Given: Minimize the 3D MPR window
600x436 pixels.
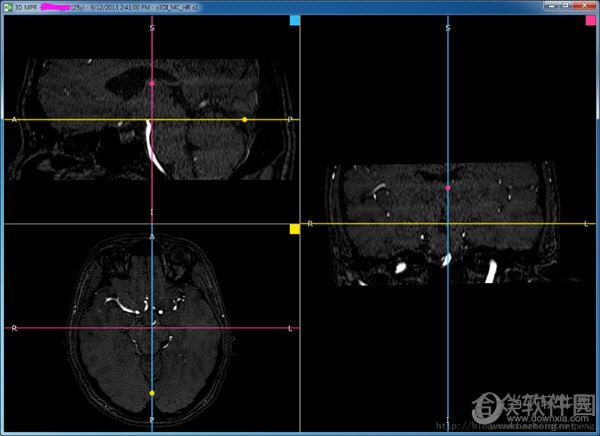Looking at the screenshot, I should click(x=553, y=5).
